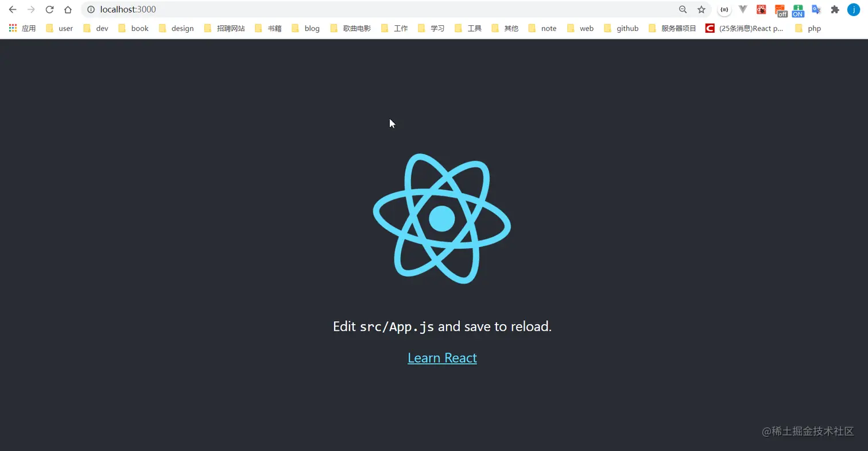Open the 书籍 bookmark folder
This screenshot has width=868, height=451.
268,28
